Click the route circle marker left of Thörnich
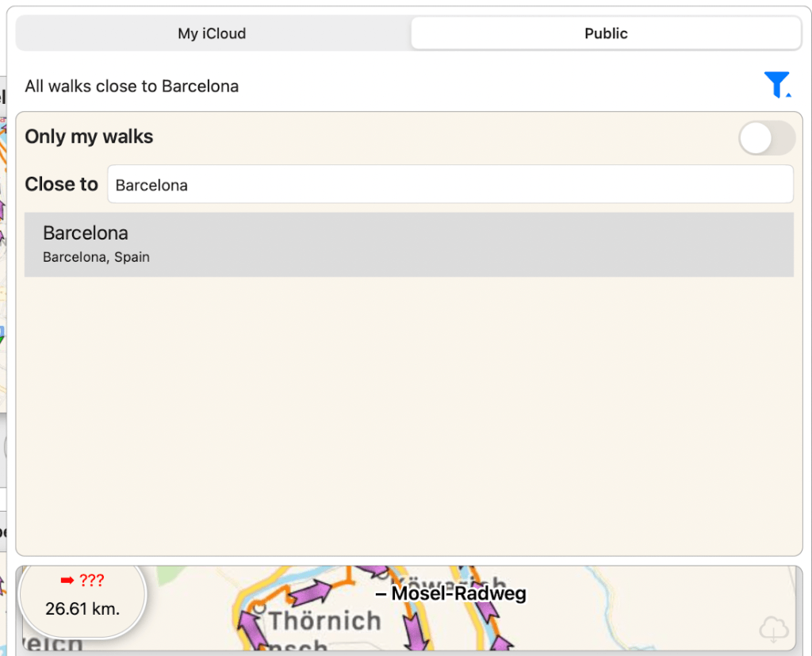Screen dimensions: 812x656 (x=258, y=608)
